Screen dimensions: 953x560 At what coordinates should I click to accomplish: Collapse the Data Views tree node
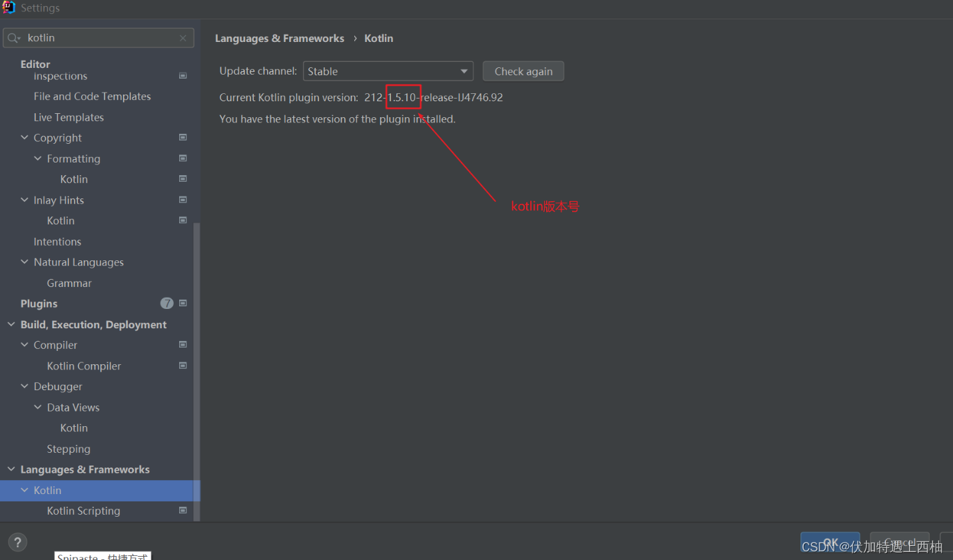click(38, 407)
